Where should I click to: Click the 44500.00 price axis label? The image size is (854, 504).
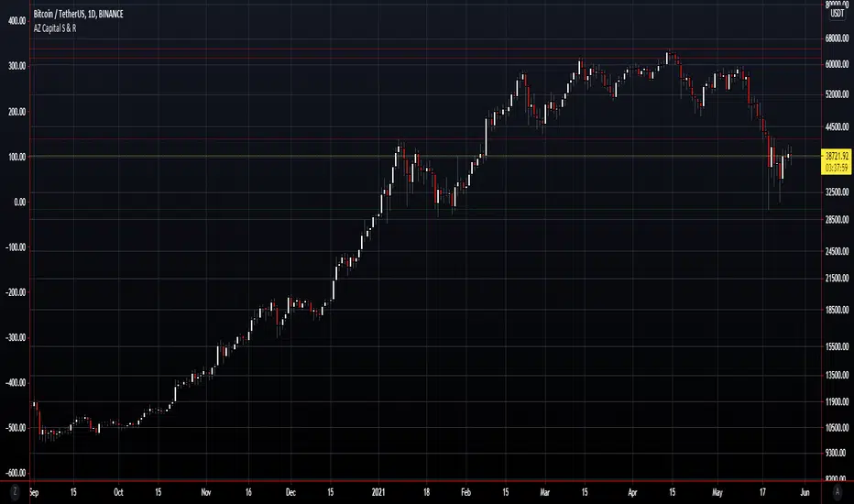pyautogui.click(x=837, y=127)
